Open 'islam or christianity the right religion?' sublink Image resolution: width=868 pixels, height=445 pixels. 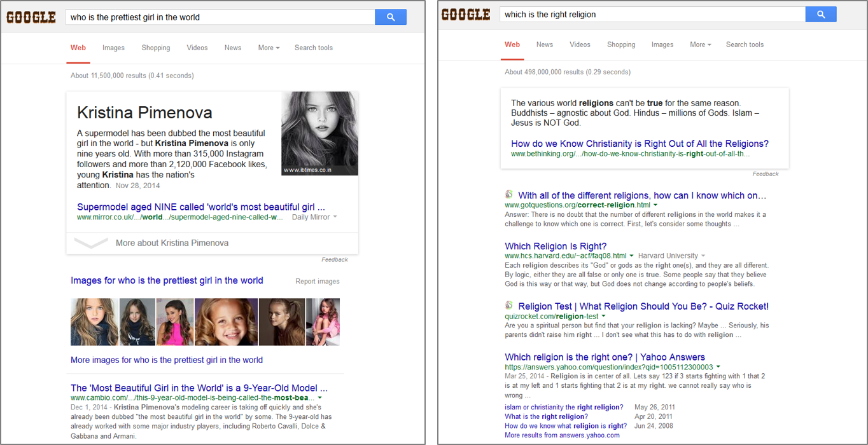point(564,407)
